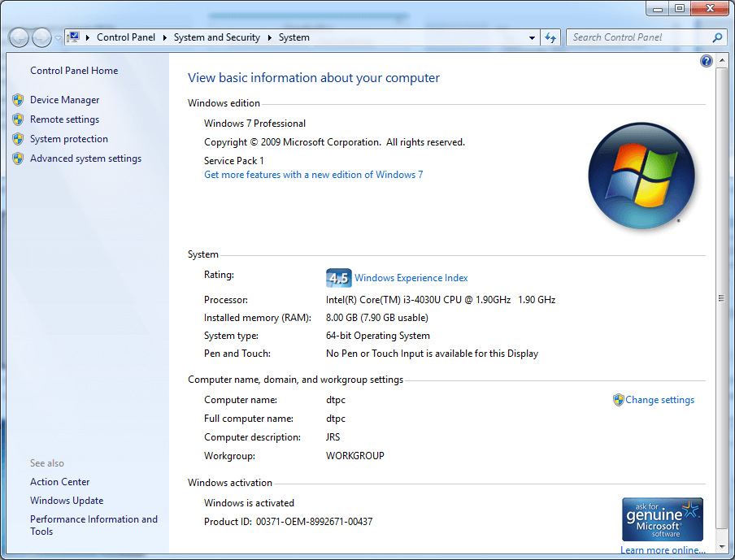Open the recent pages dropdown arrow
The width and height of the screenshot is (735, 560).
pyautogui.click(x=58, y=38)
